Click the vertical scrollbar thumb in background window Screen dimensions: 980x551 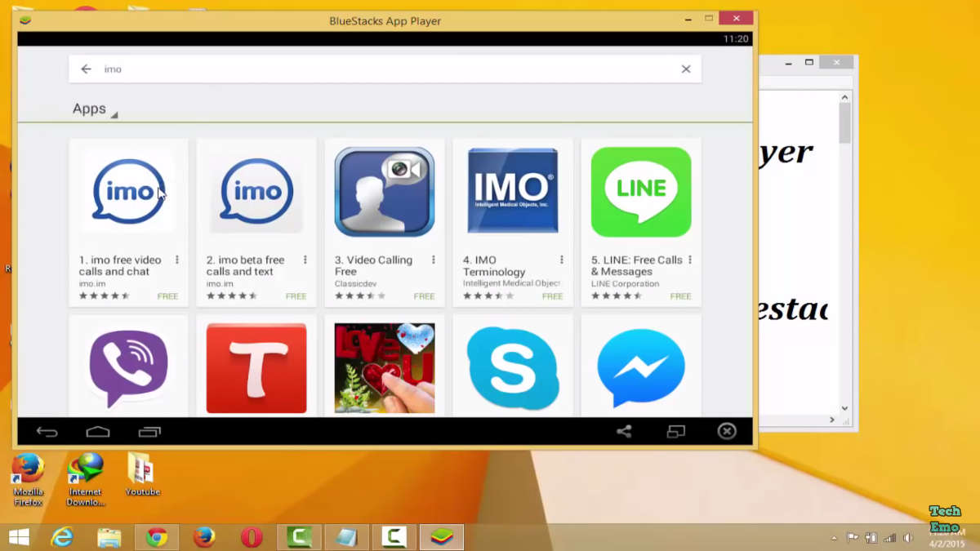[844, 122]
